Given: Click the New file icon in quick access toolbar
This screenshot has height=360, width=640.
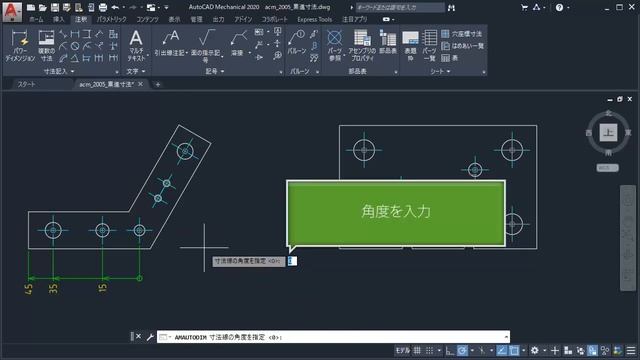Looking at the screenshot, I should tap(31, 7).
